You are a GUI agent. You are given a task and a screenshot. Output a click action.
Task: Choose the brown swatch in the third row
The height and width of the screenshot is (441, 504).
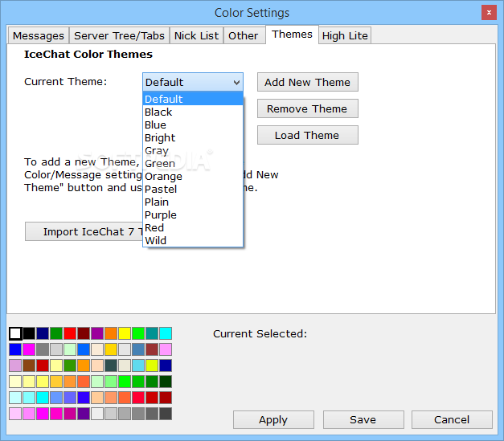click(x=29, y=365)
